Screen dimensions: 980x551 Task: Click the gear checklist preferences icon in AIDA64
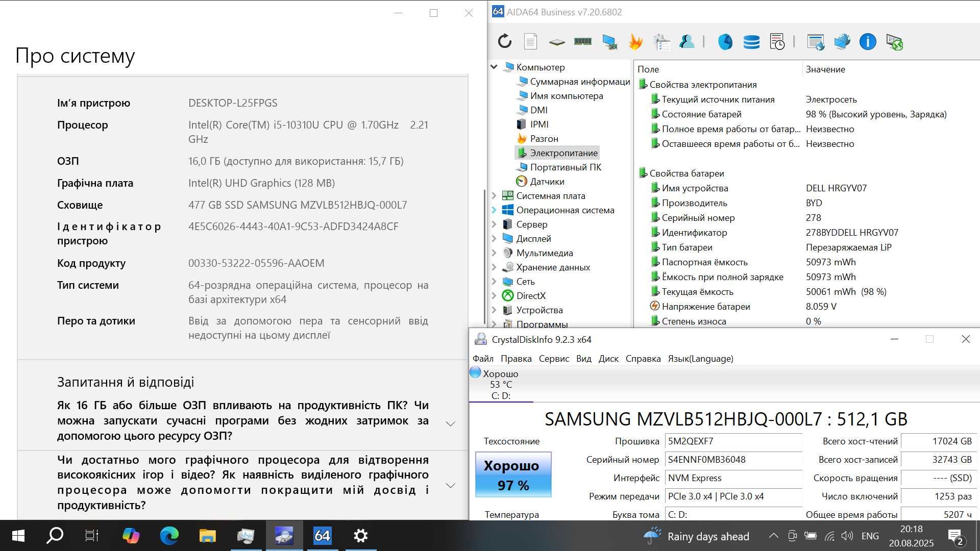click(661, 42)
